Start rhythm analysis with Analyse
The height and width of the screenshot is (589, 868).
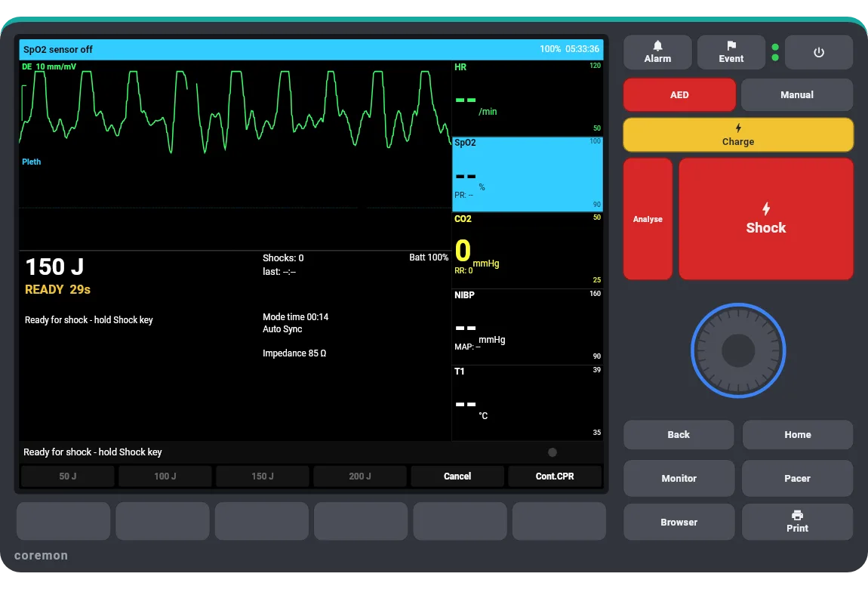point(648,219)
